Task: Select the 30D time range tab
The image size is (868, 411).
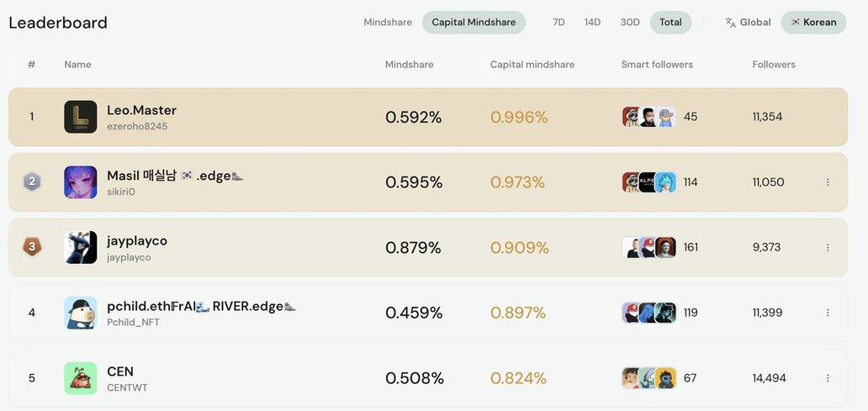Action: pos(630,23)
